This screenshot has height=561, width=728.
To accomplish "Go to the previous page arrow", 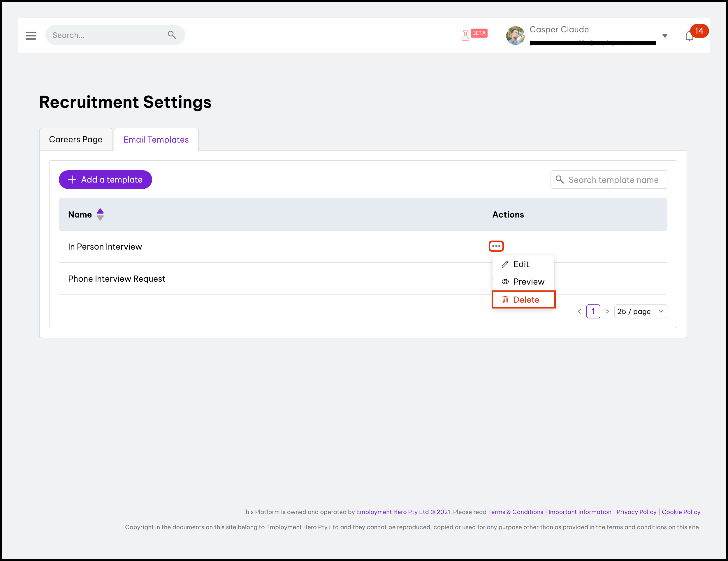I will [x=579, y=311].
